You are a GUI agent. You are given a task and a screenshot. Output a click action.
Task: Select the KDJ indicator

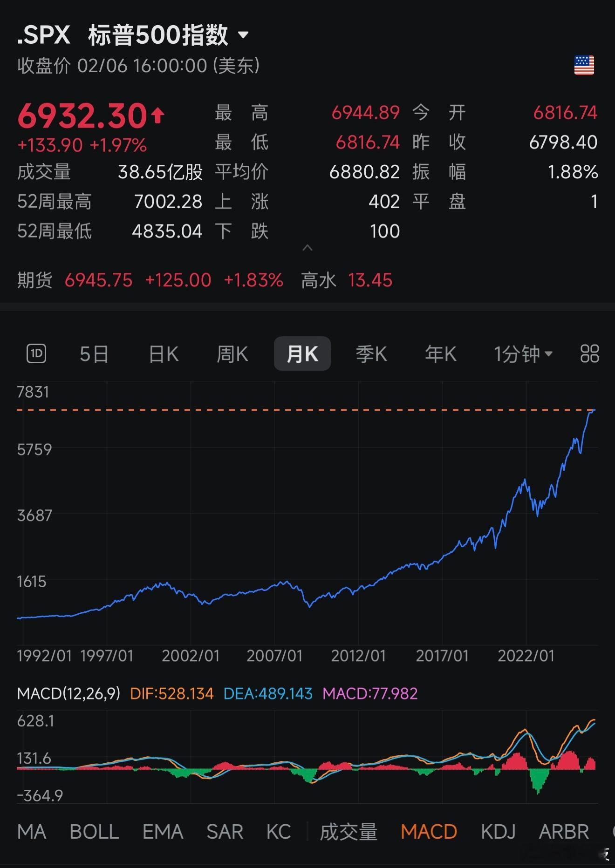[x=498, y=832]
